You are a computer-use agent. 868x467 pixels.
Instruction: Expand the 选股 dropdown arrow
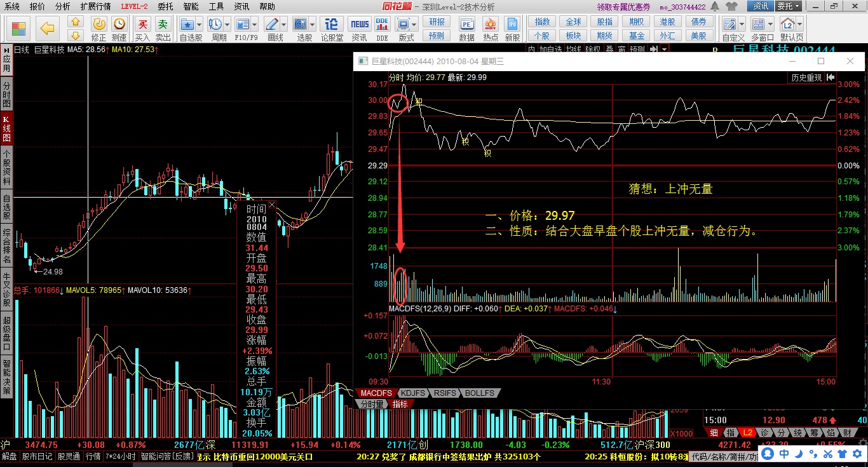[x=311, y=24]
